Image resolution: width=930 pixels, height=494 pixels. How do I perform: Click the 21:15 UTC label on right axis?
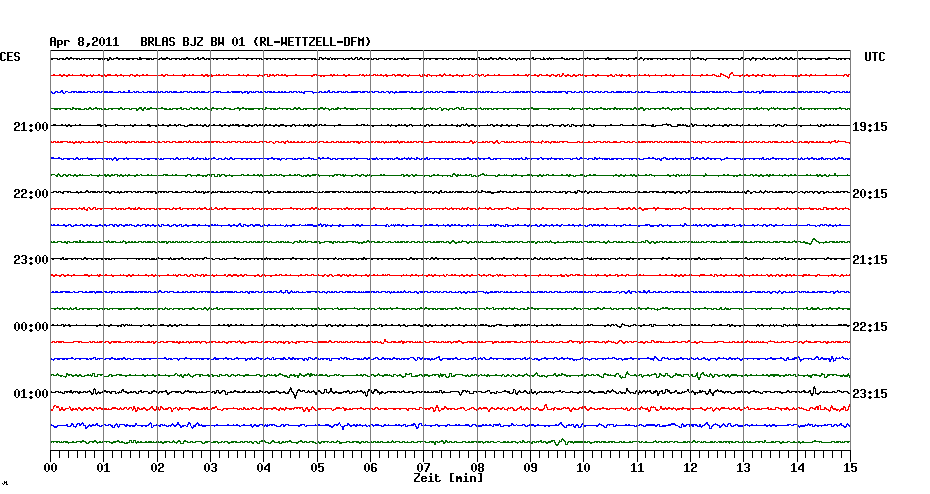click(x=869, y=260)
